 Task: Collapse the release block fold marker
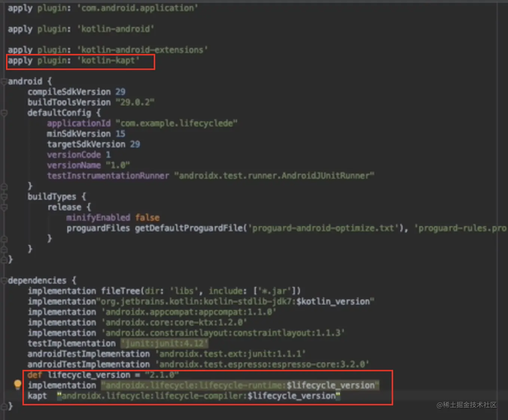point(4,207)
